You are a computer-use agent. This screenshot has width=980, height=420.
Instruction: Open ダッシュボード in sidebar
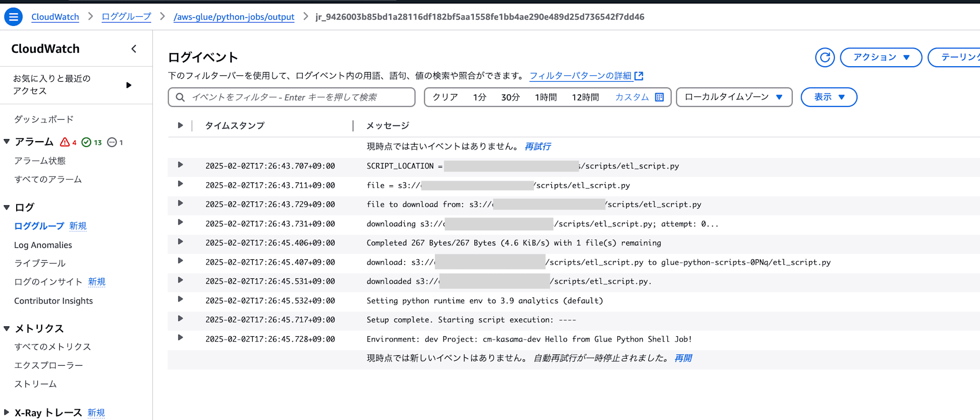click(x=44, y=119)
